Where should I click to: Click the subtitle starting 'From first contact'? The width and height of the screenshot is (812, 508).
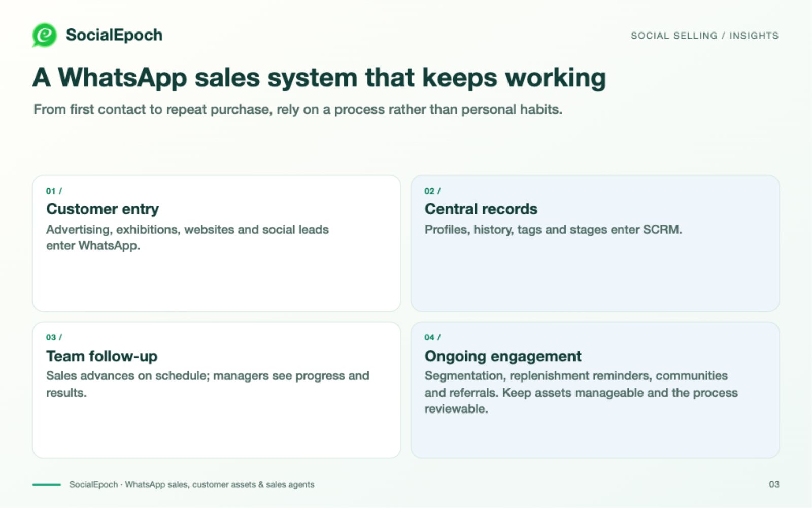click(298, 109)
